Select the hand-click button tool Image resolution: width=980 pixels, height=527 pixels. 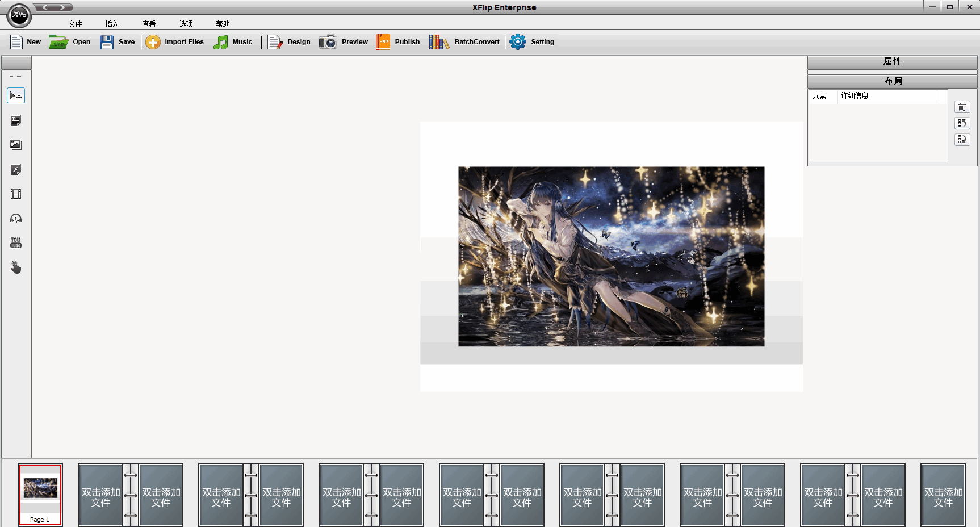(16, 267)
